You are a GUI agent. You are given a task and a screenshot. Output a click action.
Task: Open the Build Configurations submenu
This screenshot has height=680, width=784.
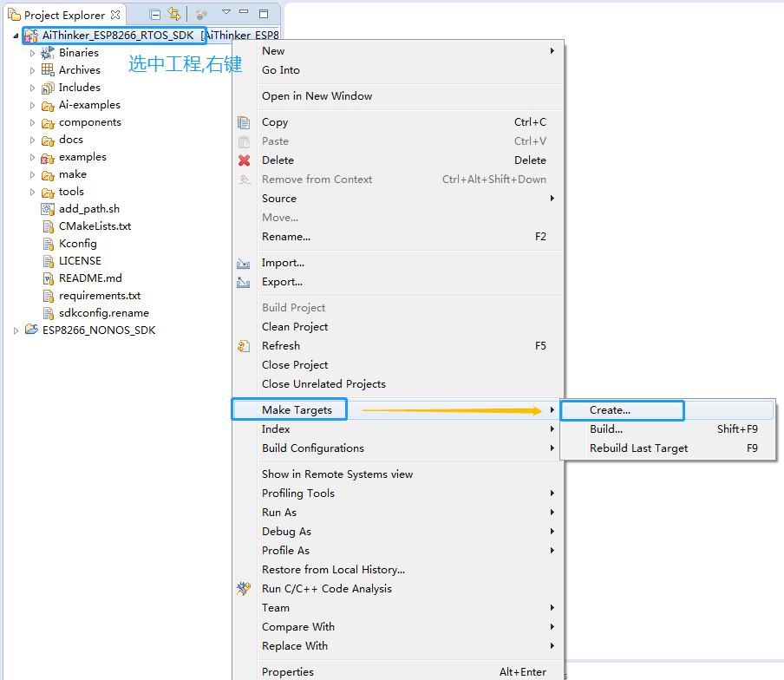398,448
